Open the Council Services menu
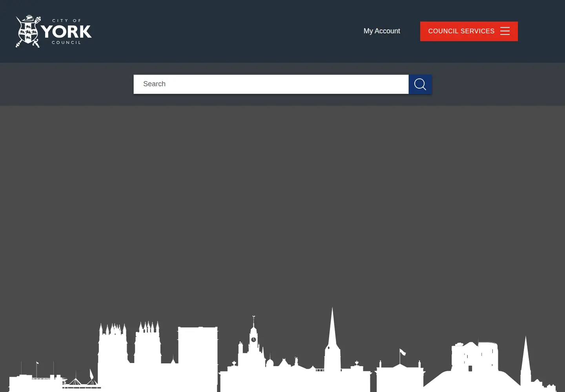The image size is (565, 392). coord(469,31)
